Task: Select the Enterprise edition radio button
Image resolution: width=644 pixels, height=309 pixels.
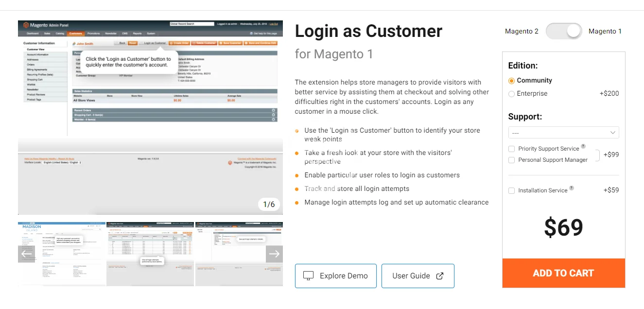Action: tap(511, 94)
